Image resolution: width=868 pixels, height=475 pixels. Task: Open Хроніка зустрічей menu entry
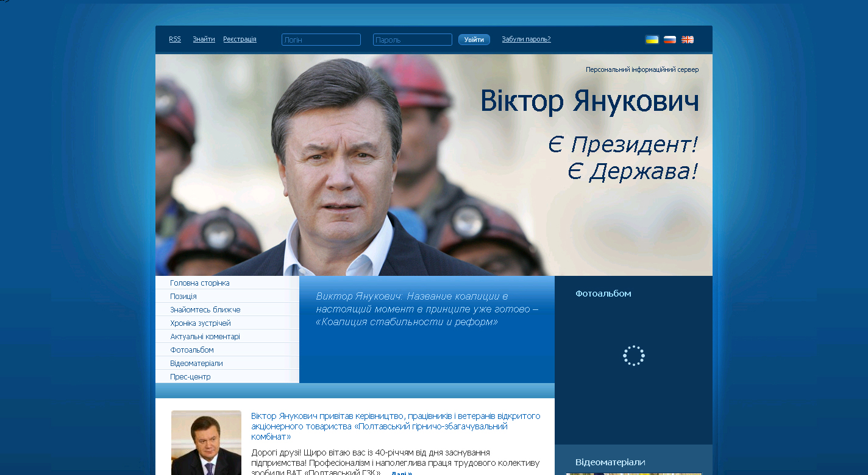click(201, 323)
